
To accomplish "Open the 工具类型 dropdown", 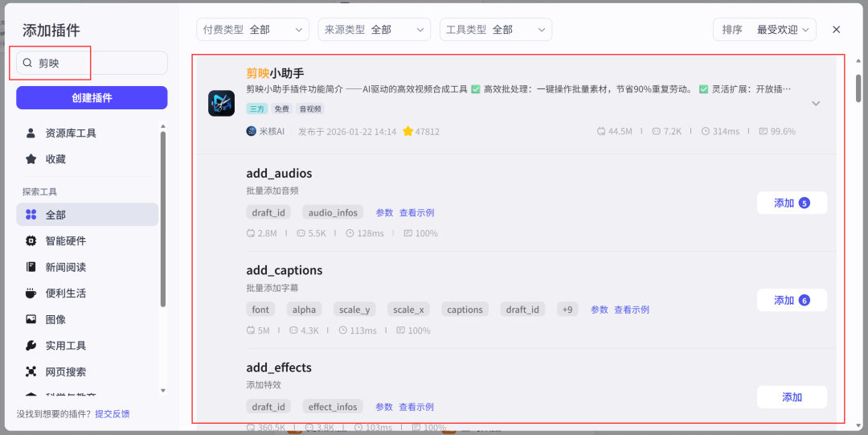I will (x=495, y=30).
